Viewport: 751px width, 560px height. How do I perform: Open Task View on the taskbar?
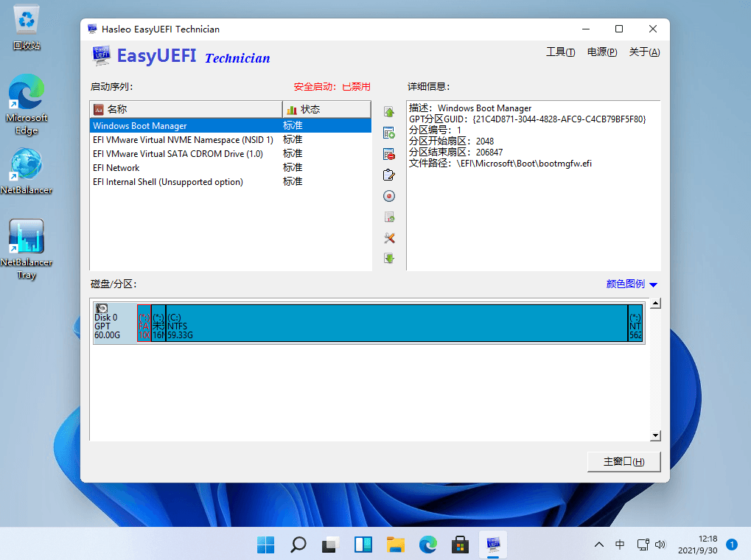click(x=330, y=545)
